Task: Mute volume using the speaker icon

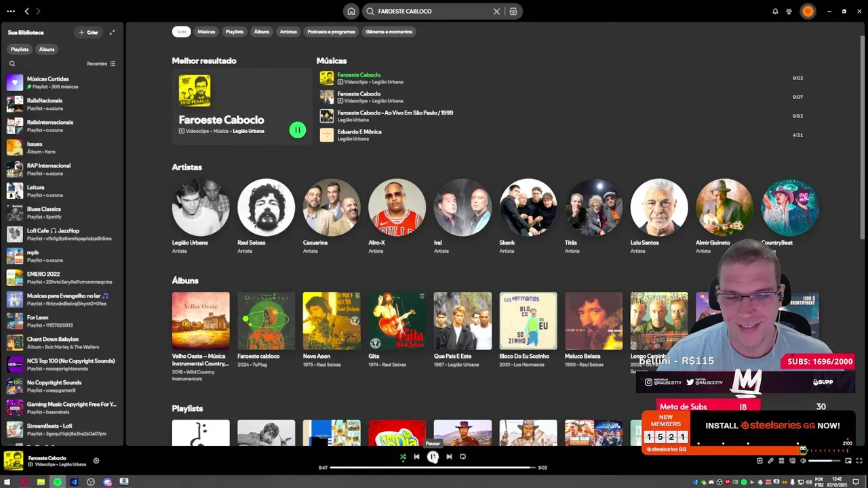Action: (803, 461)
